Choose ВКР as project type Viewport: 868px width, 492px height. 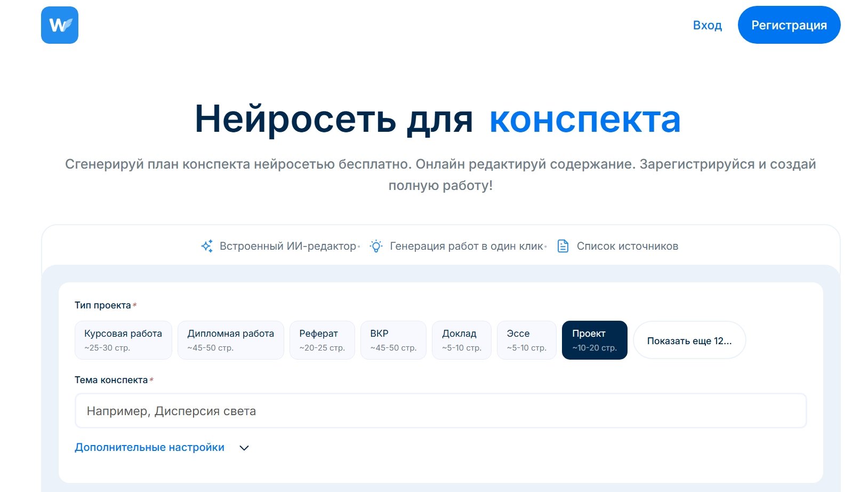point(393,340)
